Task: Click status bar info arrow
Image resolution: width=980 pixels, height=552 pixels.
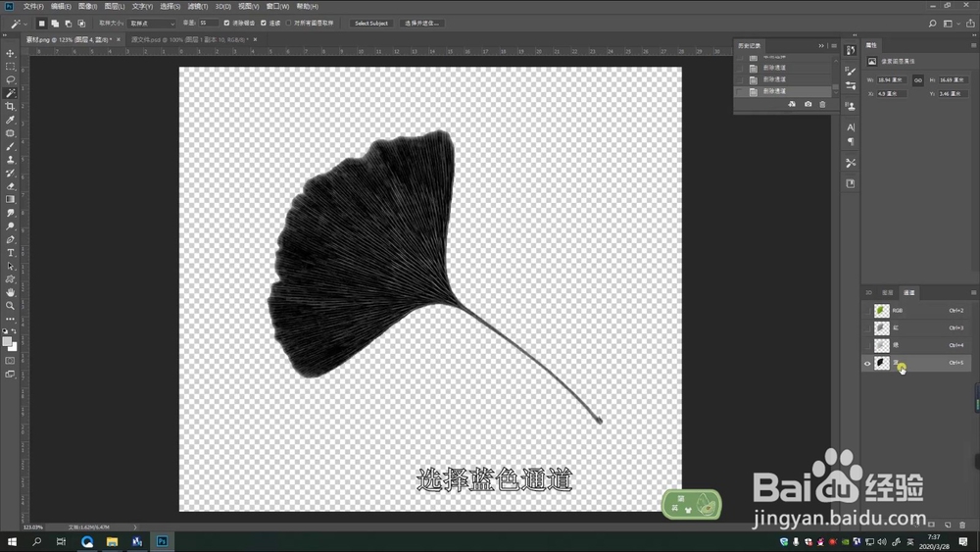Action: click(135, 527)
